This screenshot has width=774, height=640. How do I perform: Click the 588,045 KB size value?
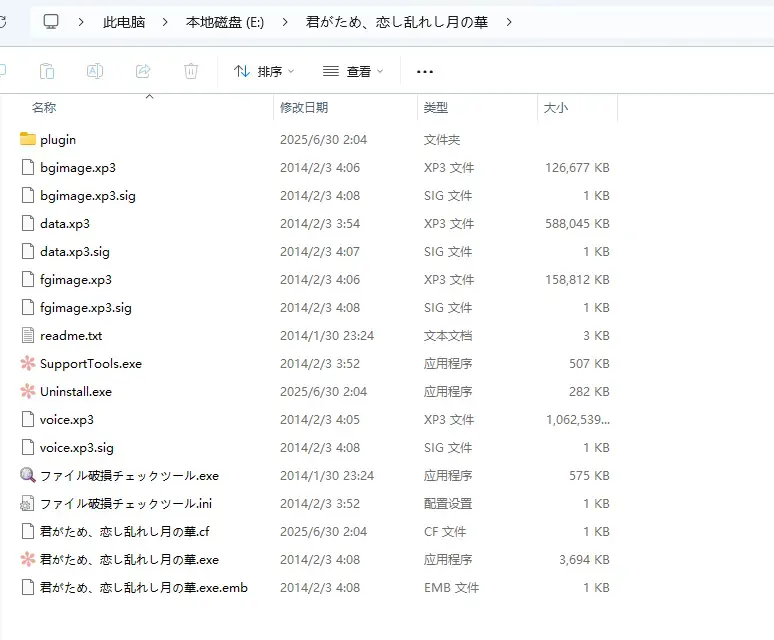577,224
